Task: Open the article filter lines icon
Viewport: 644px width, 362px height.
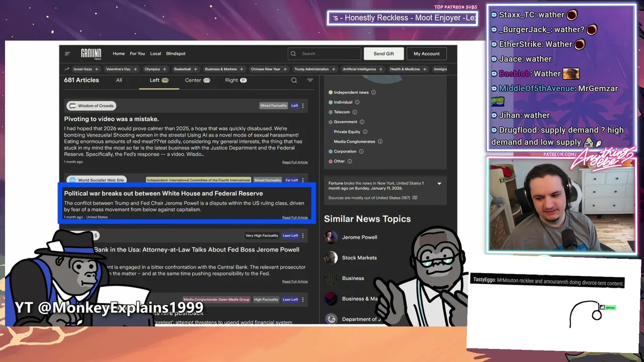Action: tap(310, 80)
